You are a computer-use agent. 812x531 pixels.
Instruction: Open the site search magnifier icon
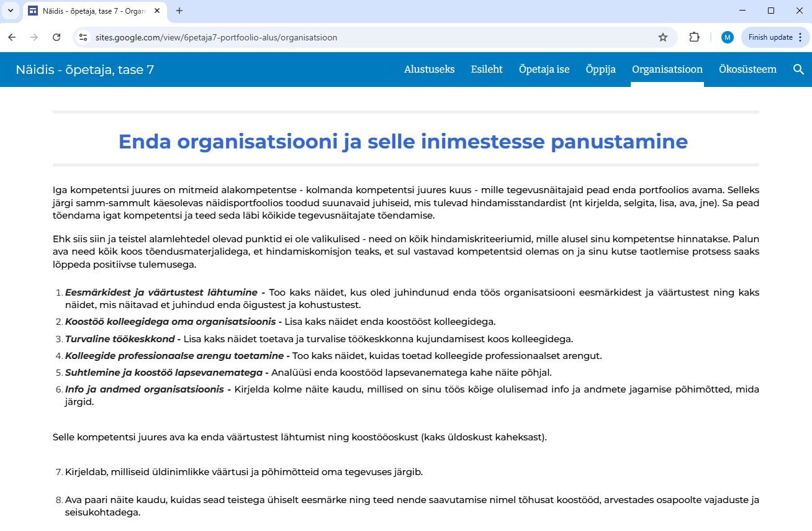798,70
